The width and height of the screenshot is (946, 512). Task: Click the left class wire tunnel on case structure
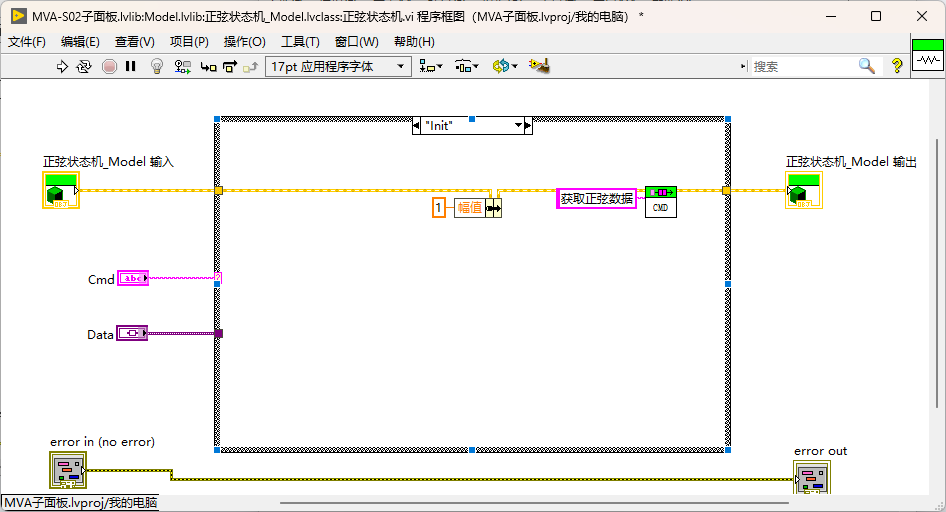coord(218,191)
